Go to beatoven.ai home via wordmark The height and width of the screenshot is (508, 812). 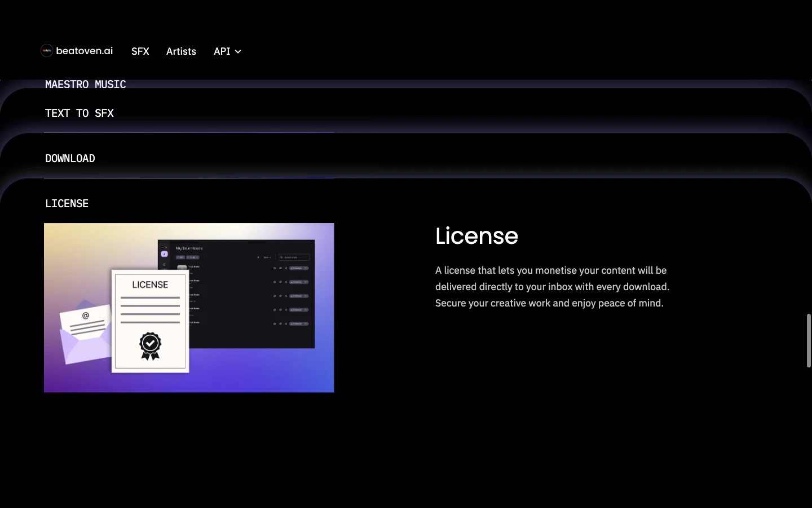(x=85, y=51)
